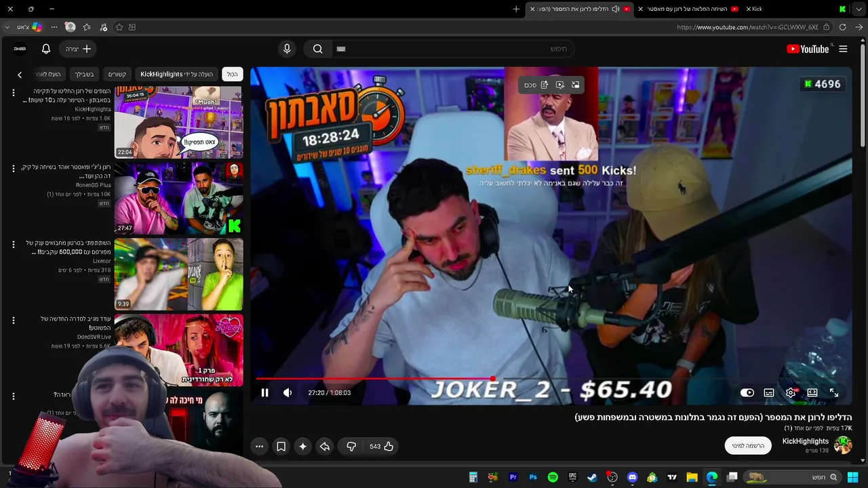Open more actions menu below the video
This screenshot has width=868, height=488.
coord(259,446)
